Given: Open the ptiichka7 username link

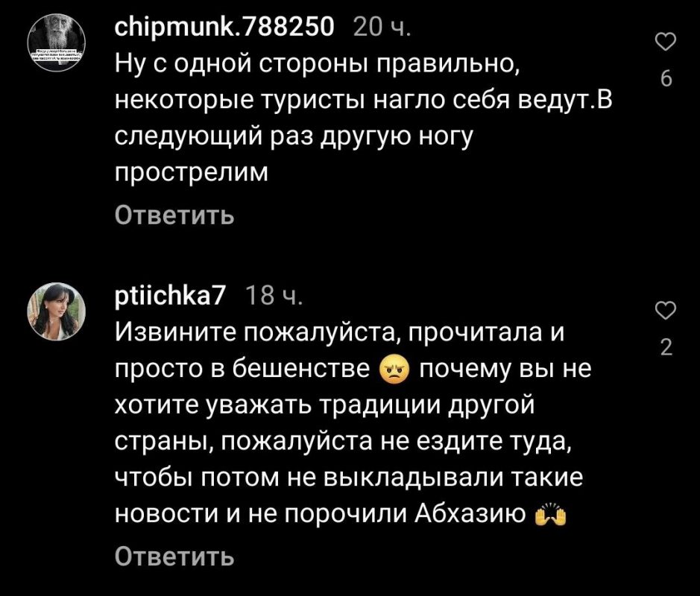Looking at the screenshot, I should (171, 296).
